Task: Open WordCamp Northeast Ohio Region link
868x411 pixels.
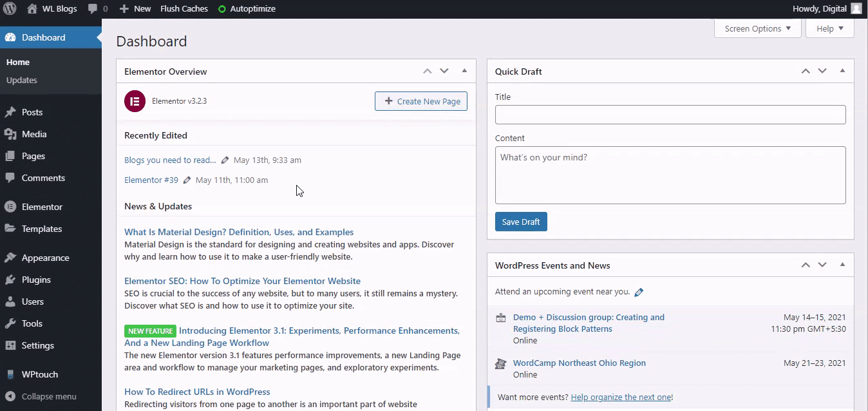Action: point(580,363)
